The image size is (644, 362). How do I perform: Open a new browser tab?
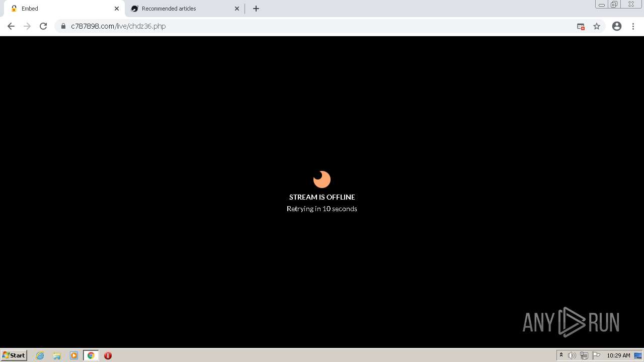point(256,9)
